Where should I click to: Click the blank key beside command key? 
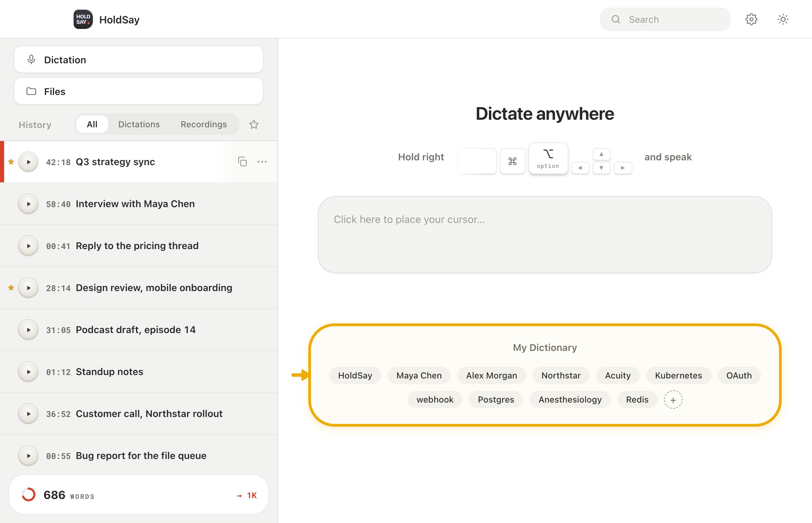(477, 161)
